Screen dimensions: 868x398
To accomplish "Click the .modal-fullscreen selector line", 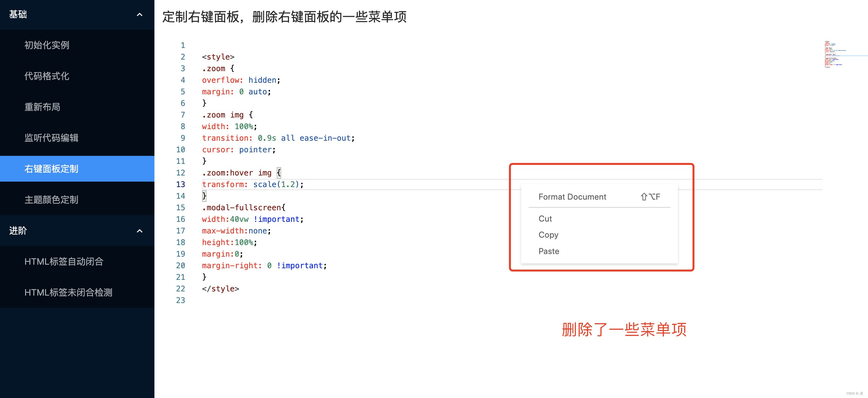I will coord(244,208).
